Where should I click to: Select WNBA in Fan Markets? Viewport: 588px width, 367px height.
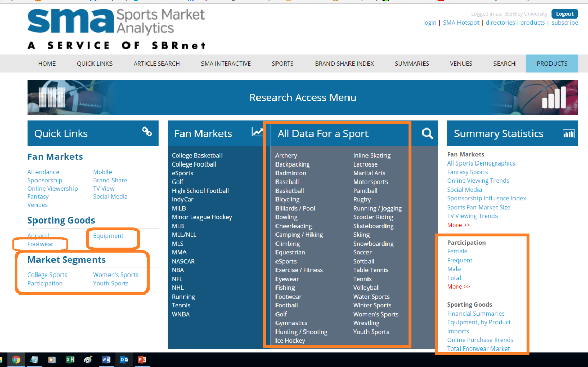180,314
